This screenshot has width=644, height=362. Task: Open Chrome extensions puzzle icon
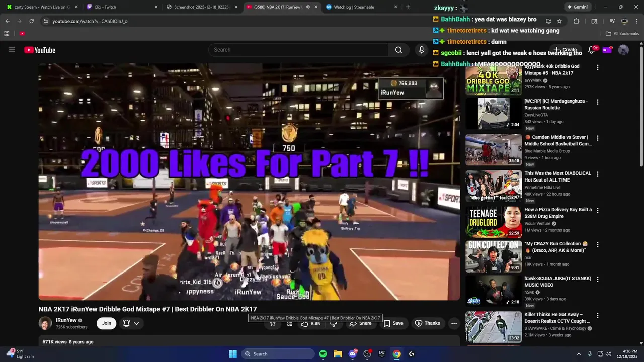pos(577,21)
